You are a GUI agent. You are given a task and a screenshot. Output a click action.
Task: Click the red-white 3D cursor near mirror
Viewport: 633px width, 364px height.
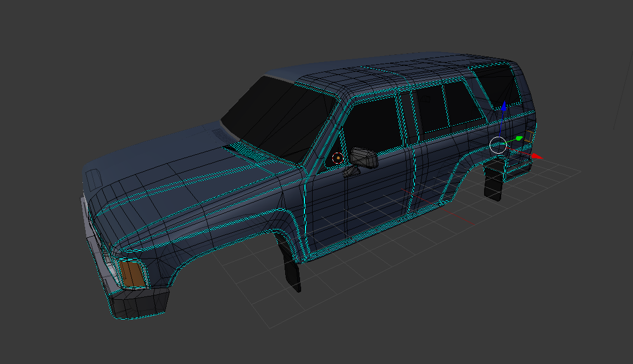pyautogui.click(x=338, y=158)
